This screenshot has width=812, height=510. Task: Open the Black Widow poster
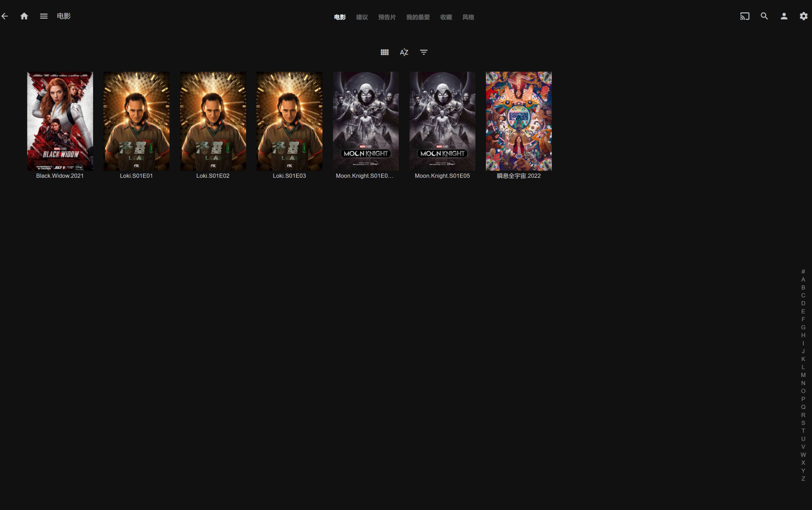(60, 121)
